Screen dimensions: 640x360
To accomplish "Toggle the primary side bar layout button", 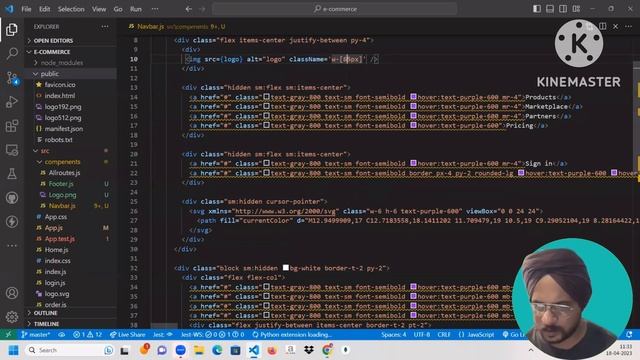I will coord(537,9).
